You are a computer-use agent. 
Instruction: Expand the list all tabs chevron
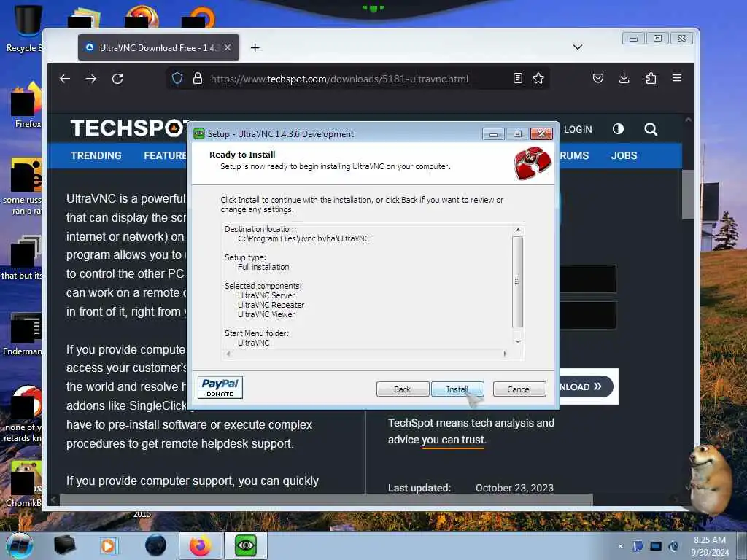[578, 47]
